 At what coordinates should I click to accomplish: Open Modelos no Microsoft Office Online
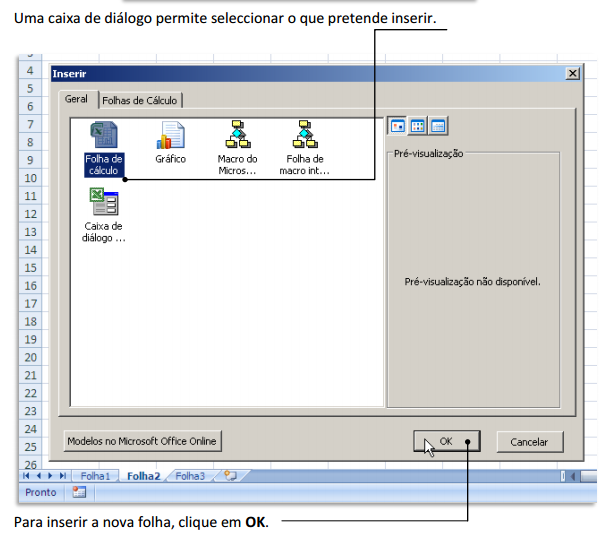(x=141, y=441)
